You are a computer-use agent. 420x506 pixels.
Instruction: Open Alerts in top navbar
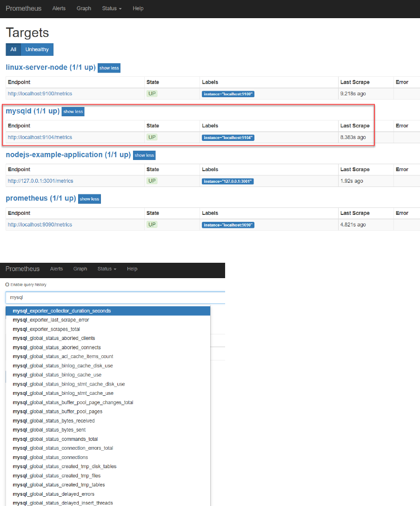tap(59, 8)
